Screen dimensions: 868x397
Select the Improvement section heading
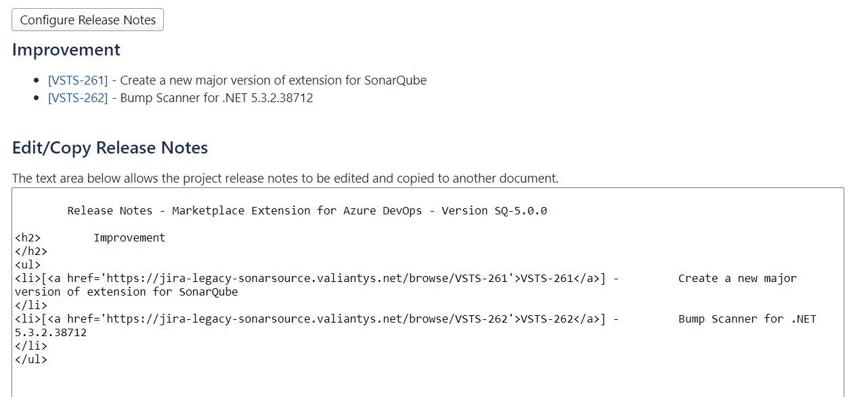click(66, 49)
